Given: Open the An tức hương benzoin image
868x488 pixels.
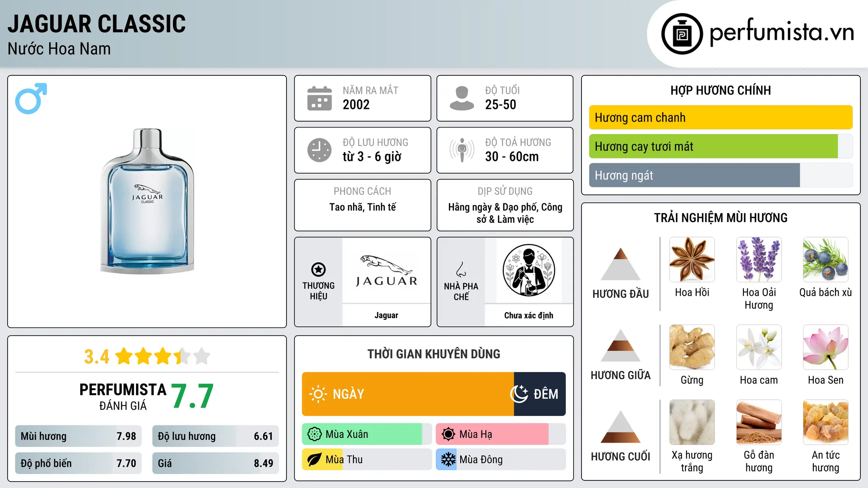Looking at the screenshot, I should 826,422.
